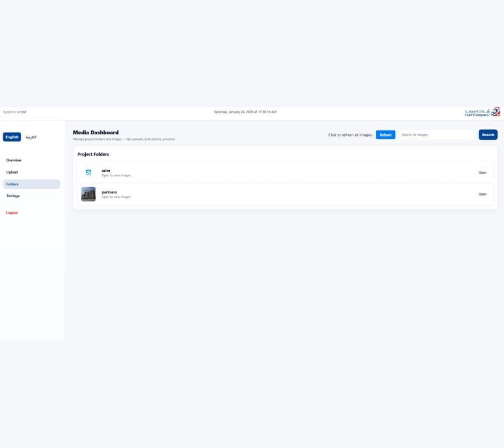This screenshot has height=448, width=504.
Task: Click the date and time display in header
Action: 245,112
